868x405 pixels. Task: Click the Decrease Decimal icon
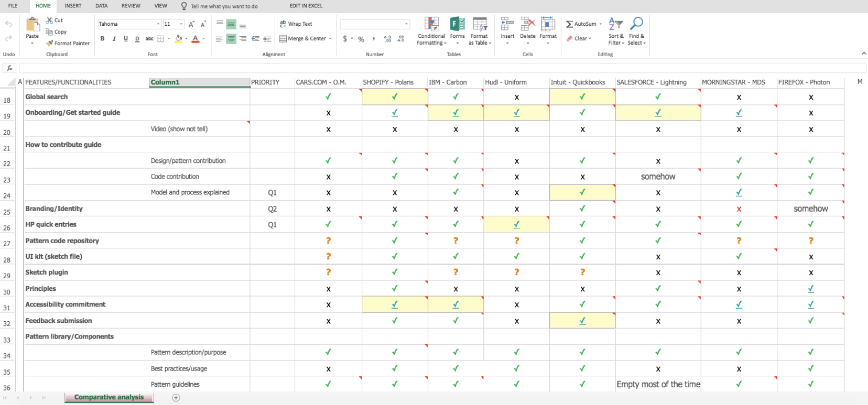(401, 38)
